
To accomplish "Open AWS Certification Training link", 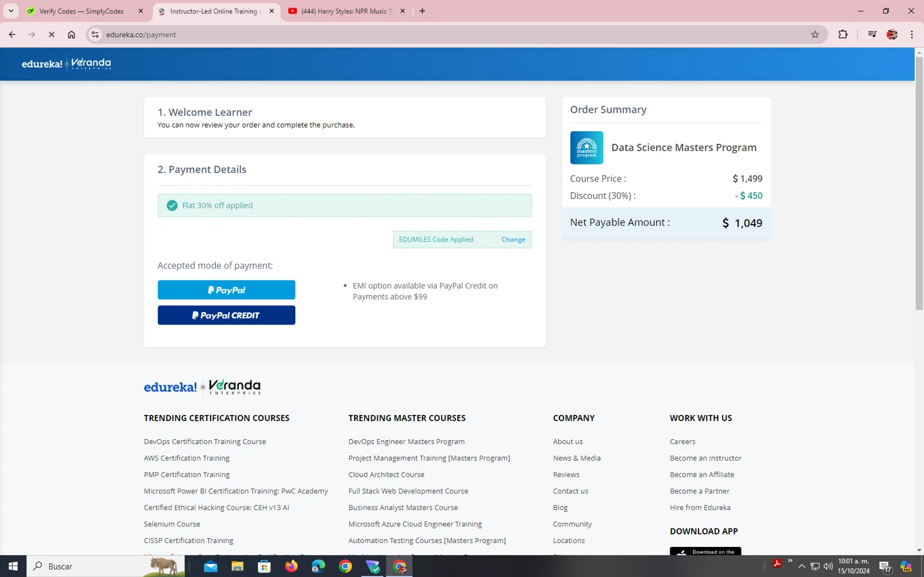I will 187,458.
